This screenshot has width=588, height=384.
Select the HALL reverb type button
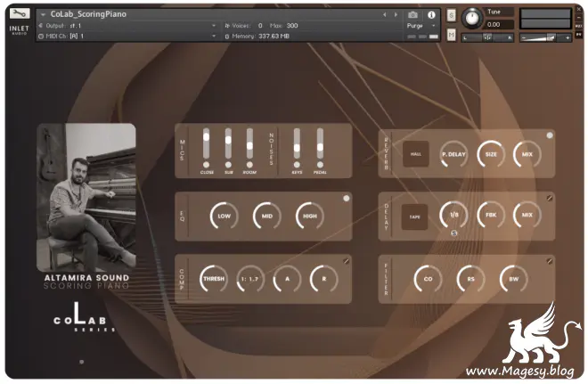point(415,154)
